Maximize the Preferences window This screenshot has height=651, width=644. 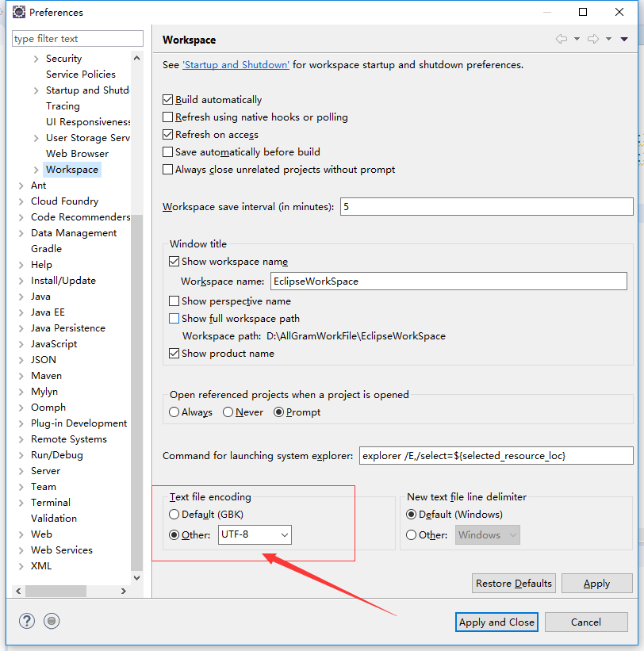583,12
